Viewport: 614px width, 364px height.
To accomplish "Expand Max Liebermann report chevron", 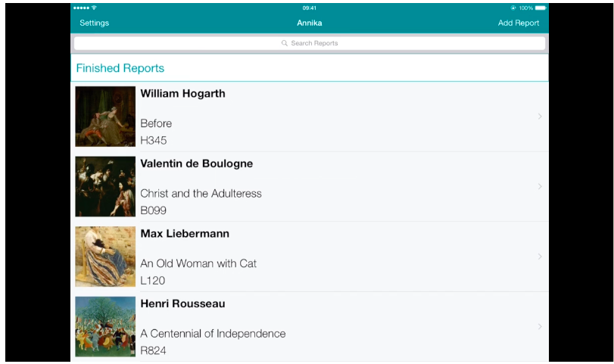I will (x=539, y=257).
